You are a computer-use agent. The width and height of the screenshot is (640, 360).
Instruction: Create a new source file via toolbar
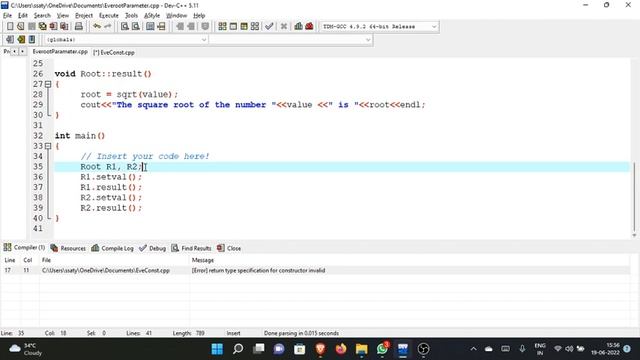(10, 27)
